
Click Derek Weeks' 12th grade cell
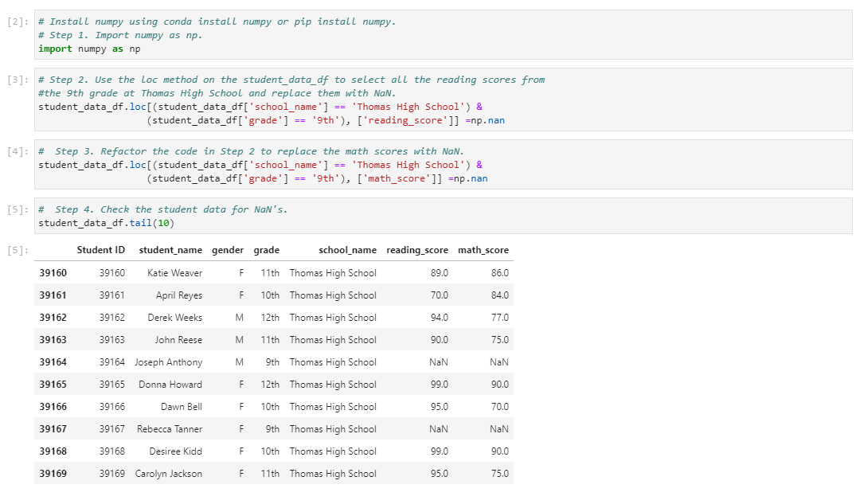[x=270, y=318]
